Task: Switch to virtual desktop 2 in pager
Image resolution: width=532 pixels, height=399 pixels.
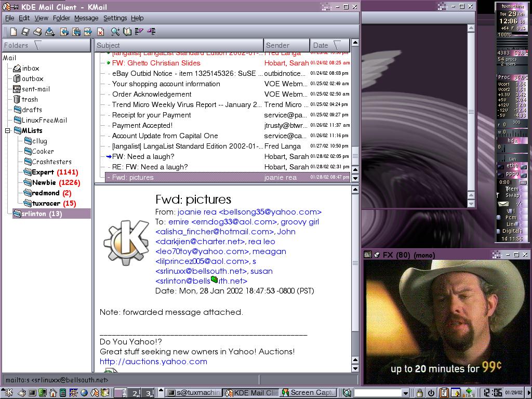Action: 135,393
